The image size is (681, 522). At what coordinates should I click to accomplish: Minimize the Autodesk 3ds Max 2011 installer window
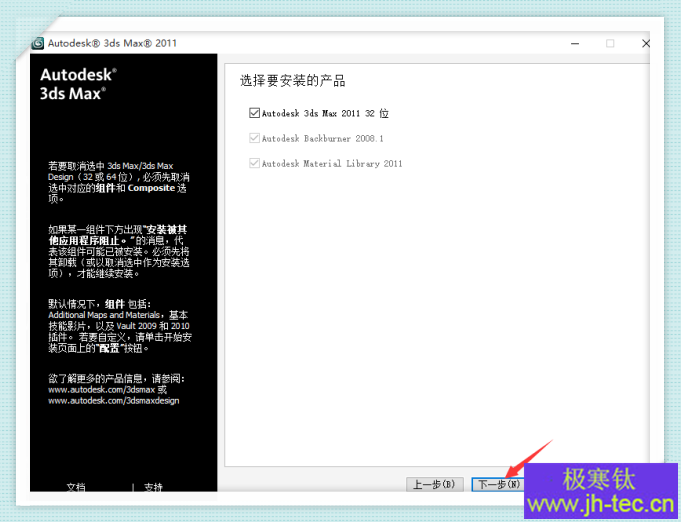coord(575,43)
